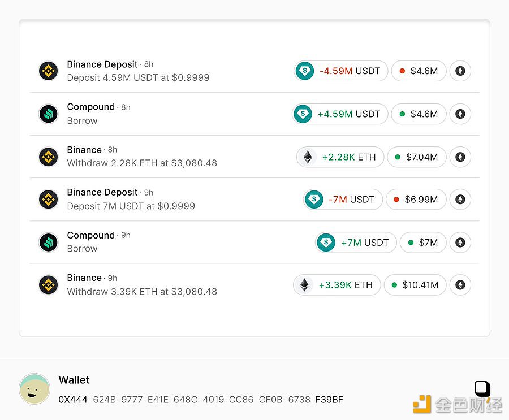This screenshot has height=420, width=509.
Task: Open the -7M USDT amount pill
Action: pyautogui.click(x=343, y=200)
